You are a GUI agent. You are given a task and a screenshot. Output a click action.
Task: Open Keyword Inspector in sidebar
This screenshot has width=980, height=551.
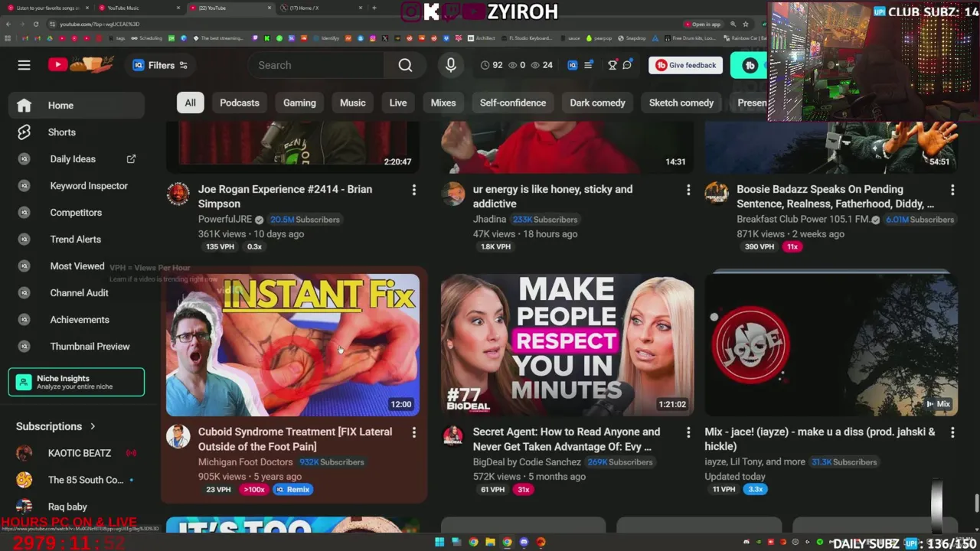tap(76, 185)
